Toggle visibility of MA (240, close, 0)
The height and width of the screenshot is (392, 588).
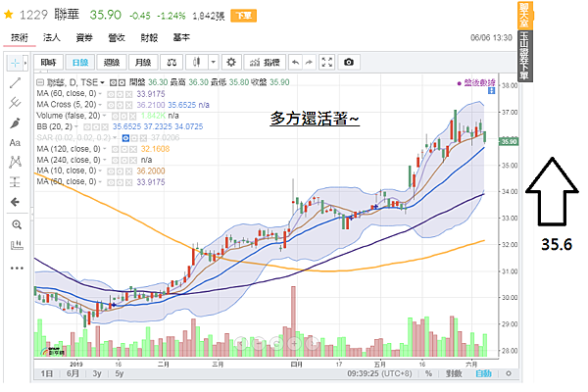tap(115, 160)
